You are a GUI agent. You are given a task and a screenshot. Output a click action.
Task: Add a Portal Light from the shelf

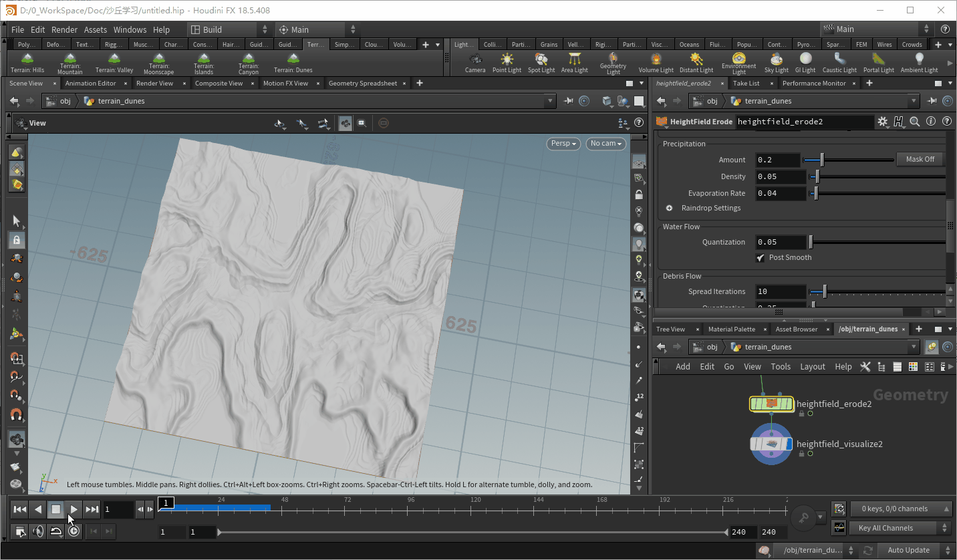[879, 63]
